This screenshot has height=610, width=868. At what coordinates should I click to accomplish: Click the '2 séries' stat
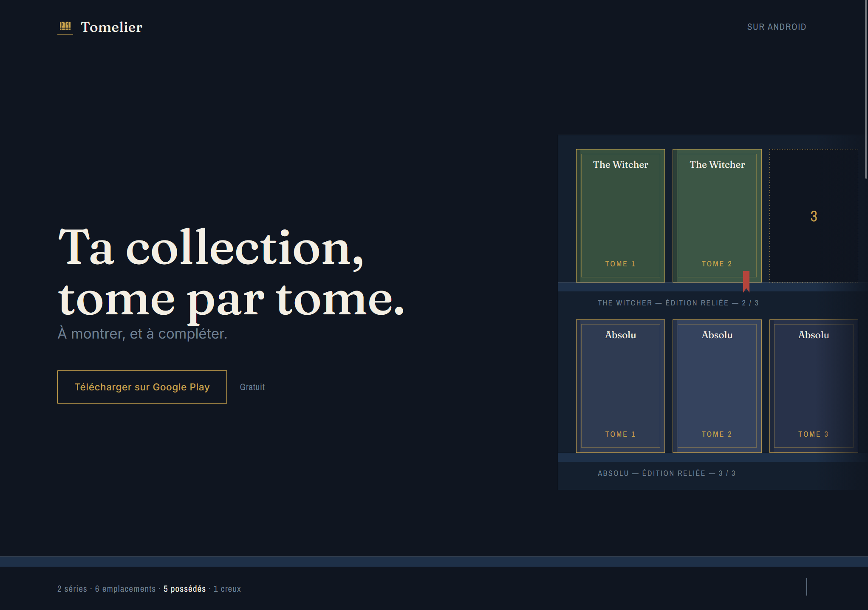[72, 589]
